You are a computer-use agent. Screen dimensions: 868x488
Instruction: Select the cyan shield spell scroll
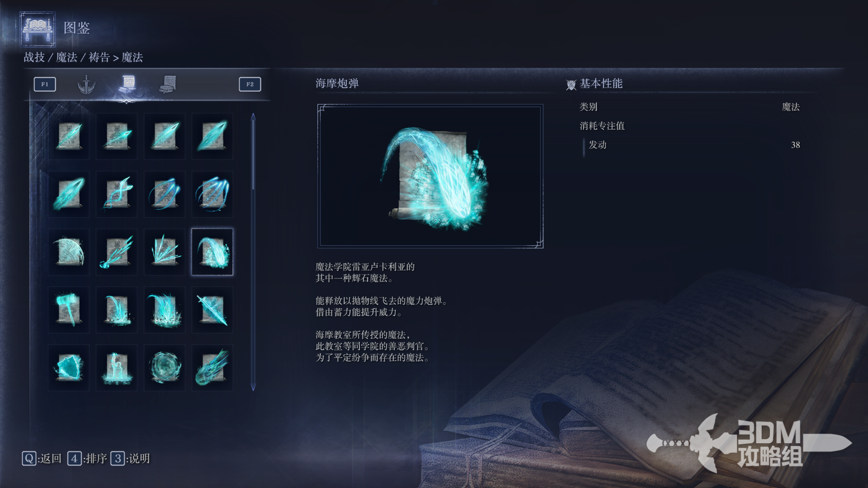point(69,367)
